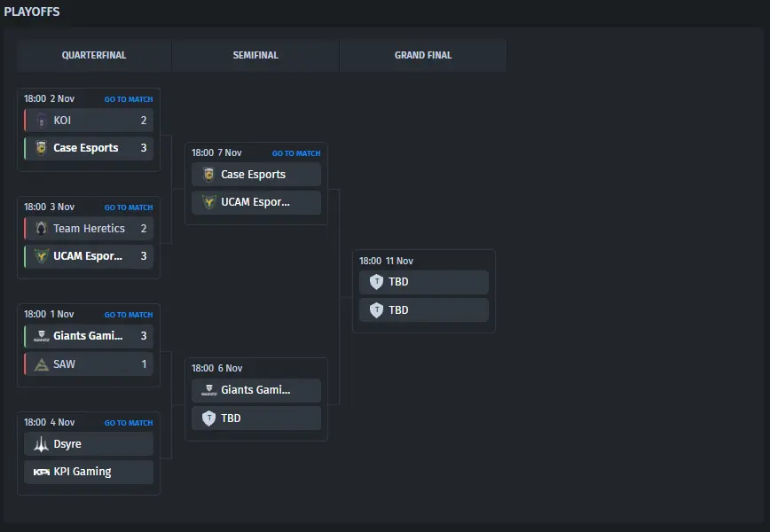Screen dimensions: 770x532
Task: Click Giants Gami... name in the quarterfinal
Action: (89, 336)
